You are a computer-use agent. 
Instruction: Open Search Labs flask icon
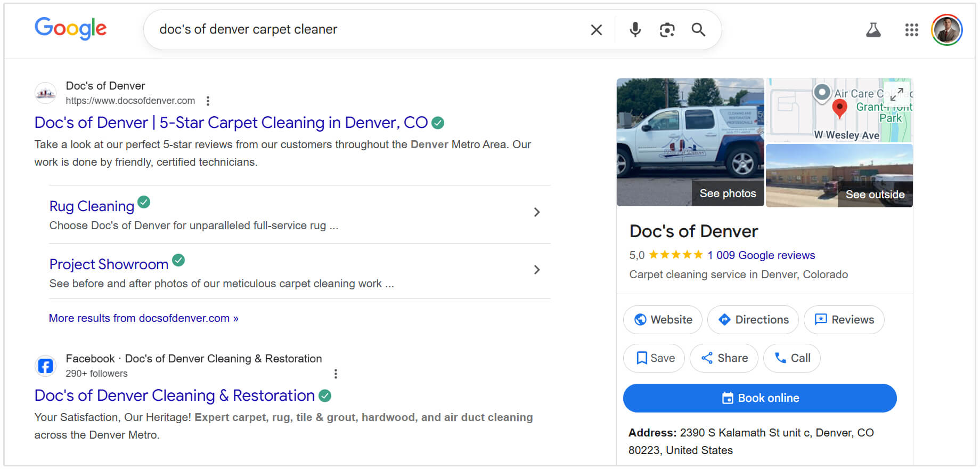[873, 30]
